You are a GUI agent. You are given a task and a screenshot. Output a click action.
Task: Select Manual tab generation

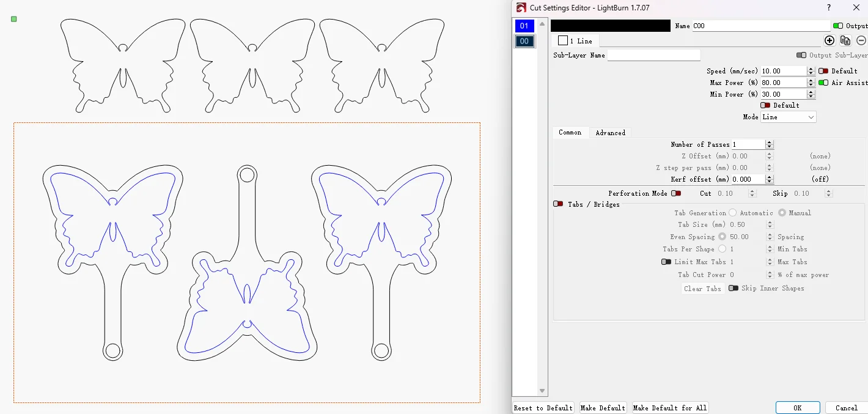pos(782,213)
